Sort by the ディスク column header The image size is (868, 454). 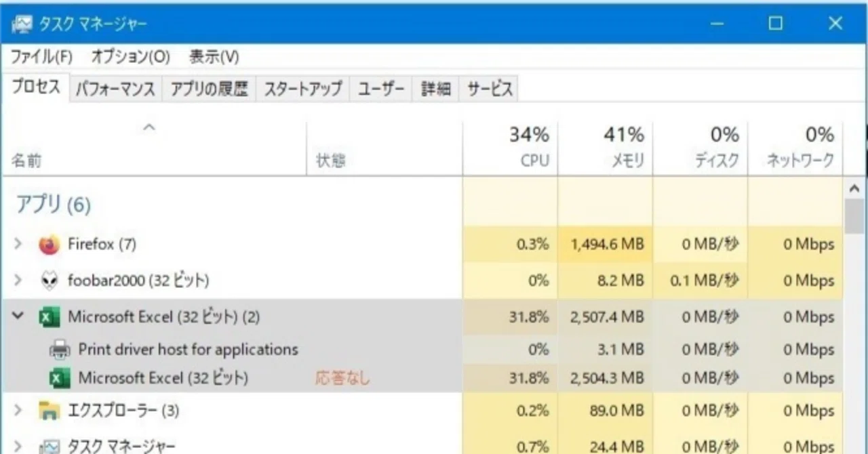pos(701,148)
